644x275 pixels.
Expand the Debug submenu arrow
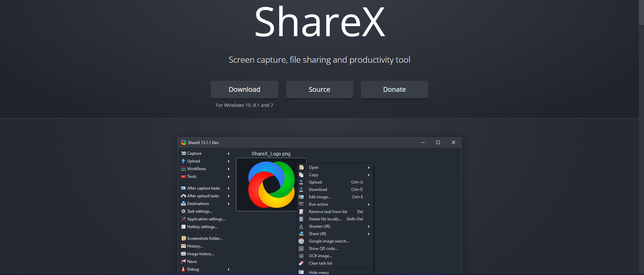pyautogui.click(x=229, y=269)
